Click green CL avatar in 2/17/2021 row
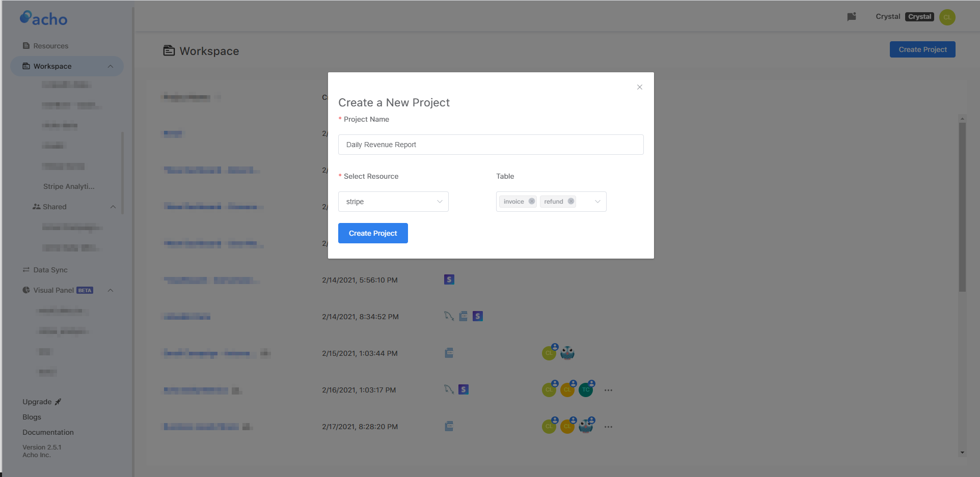The height and width of the screenshot is (477, 980). coord(549,426)
